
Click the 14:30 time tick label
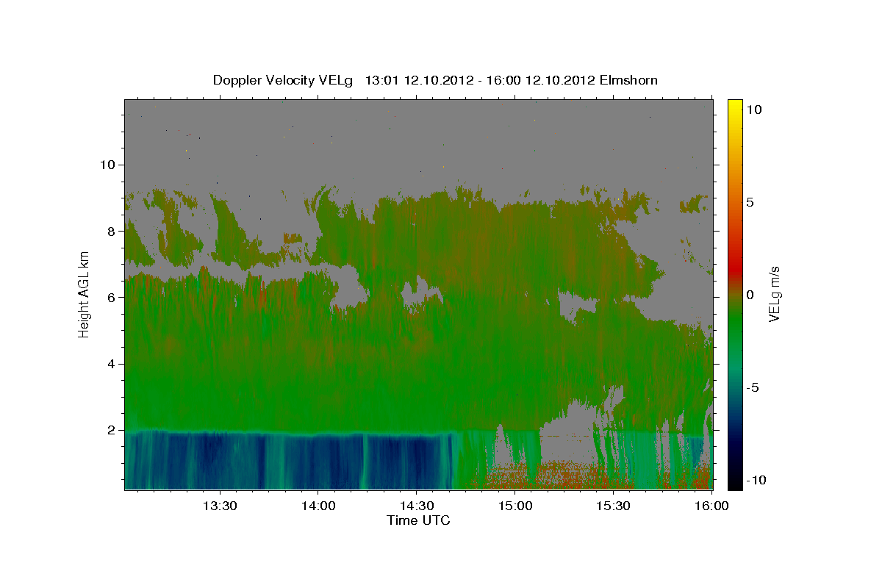(417, 506)
